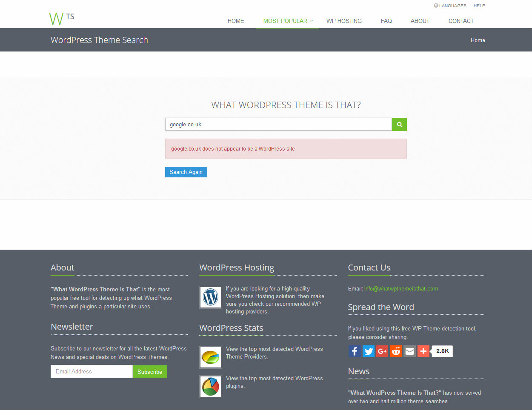Click the info@whatwpthemeisthat.com email link
Image resolution: width=532 pixels, height=410 pixels.
point(401,288)
